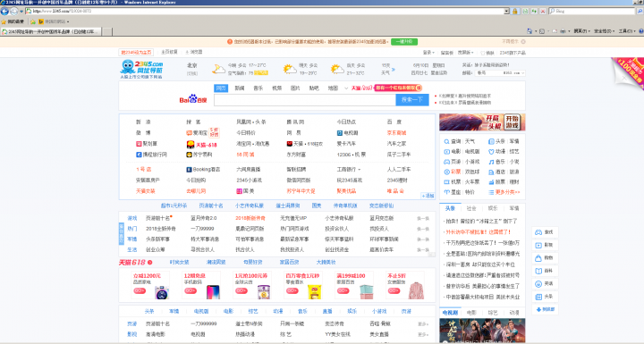Click the IE Back arrow button
The width and height of the screenshot is (644, 344).
tap(5, 12)
